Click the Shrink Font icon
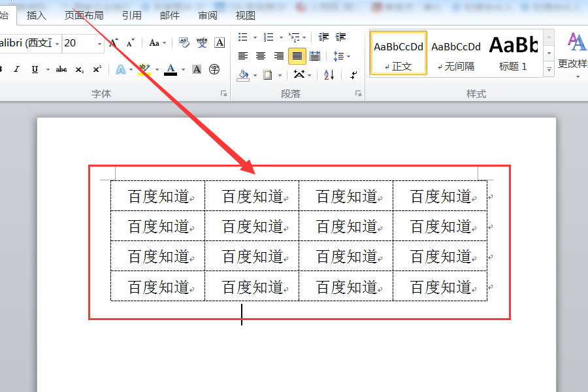The height and width of the screenshot is (392, 588). click(130, 42)
